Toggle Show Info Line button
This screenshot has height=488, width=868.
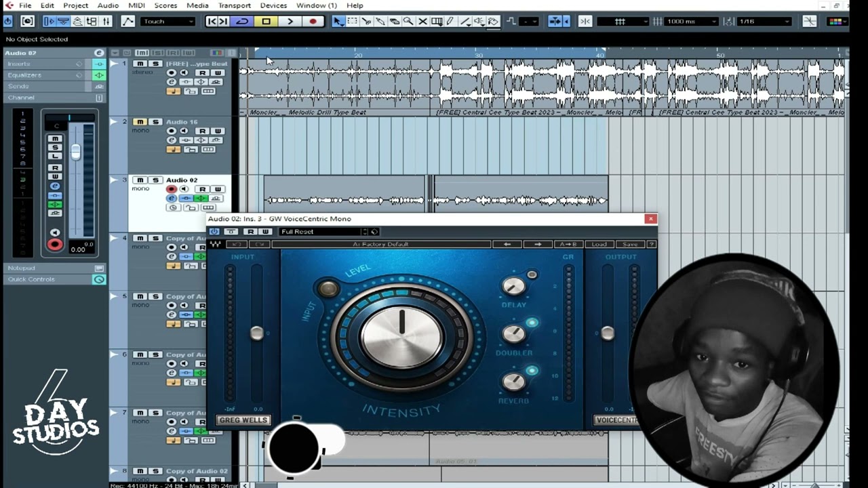[63, 22]
